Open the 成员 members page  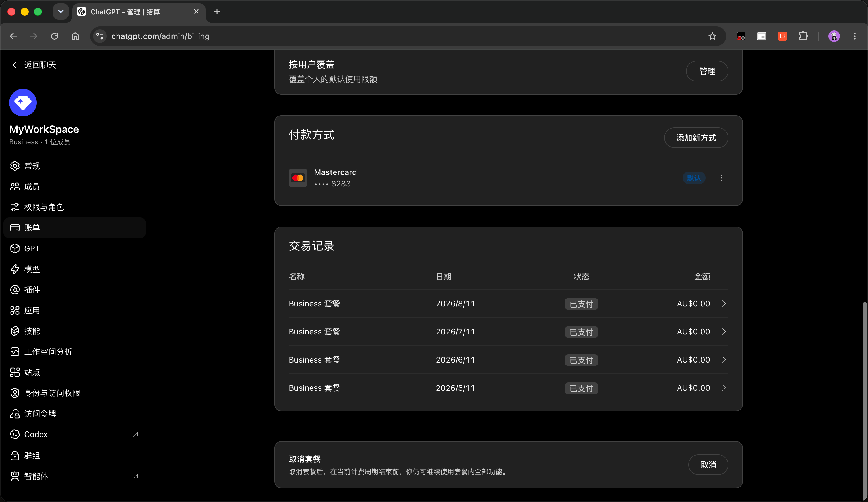click(74, 187)
